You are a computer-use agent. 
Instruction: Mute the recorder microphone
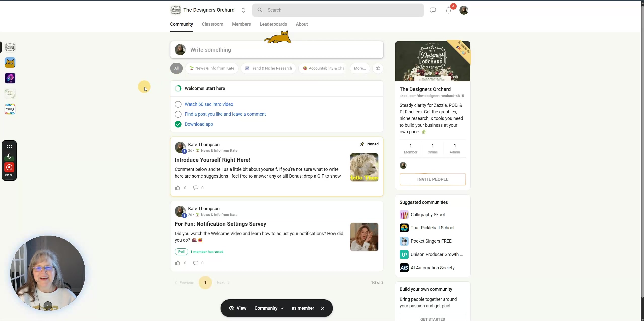[9, 157]
